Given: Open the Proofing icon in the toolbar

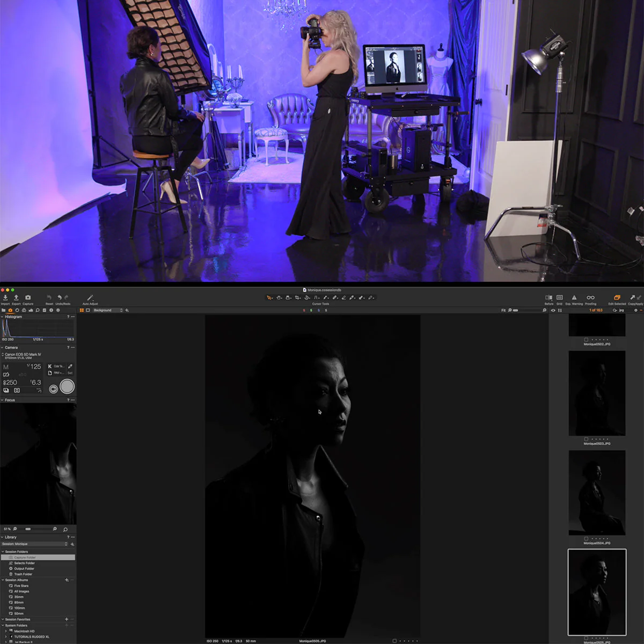Looking at the screenshot, I should point(590,297).
